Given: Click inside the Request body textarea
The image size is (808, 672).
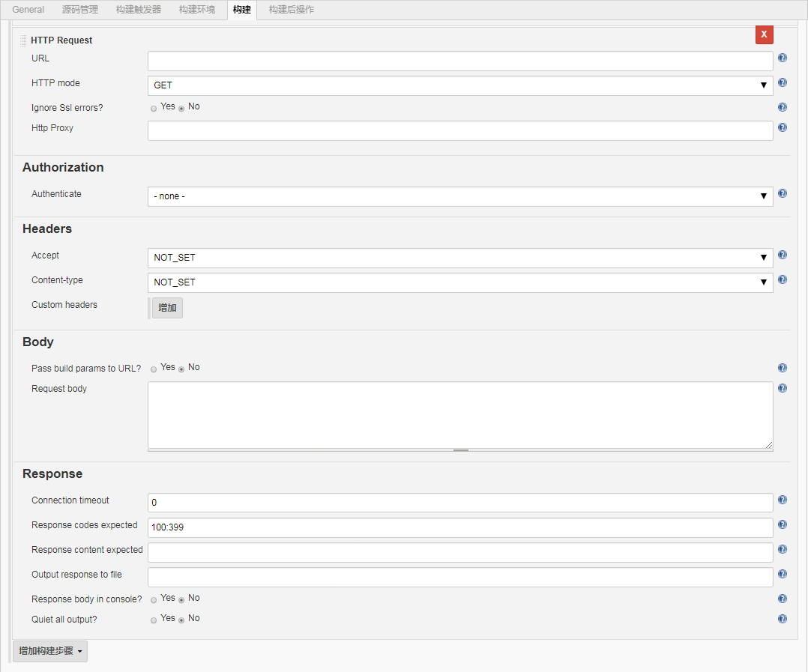Looking at the screenshot, I should [460, 415].
